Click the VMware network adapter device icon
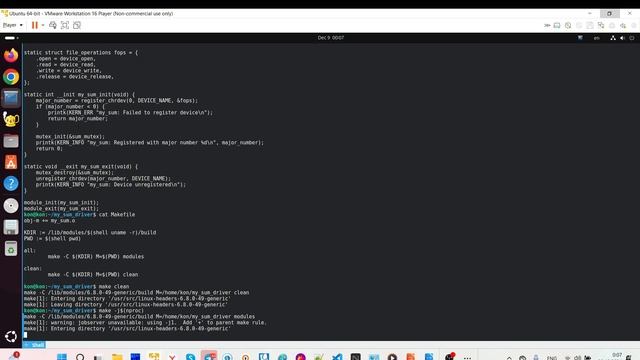Screen dimensions: 640x360 [x=601, y=25]
